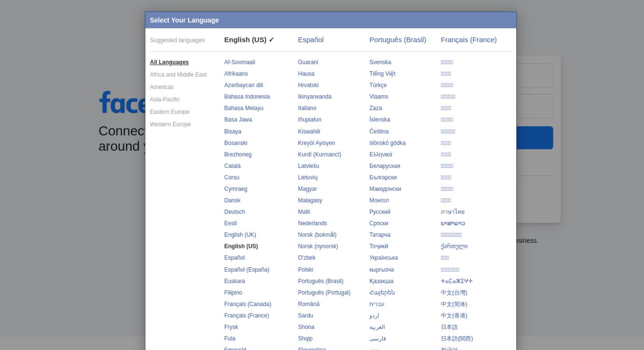Choose 中文(香港)
Screen dimensions: 644x350
(x=454, y=316)
